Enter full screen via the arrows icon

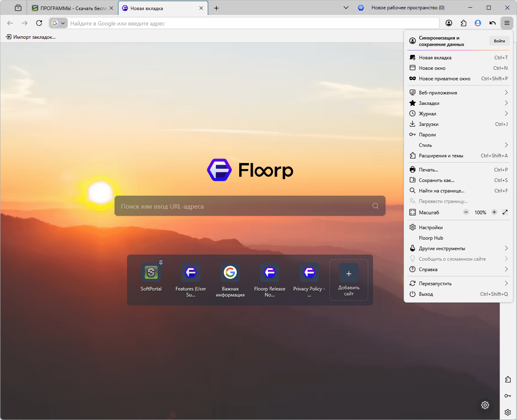505,212
